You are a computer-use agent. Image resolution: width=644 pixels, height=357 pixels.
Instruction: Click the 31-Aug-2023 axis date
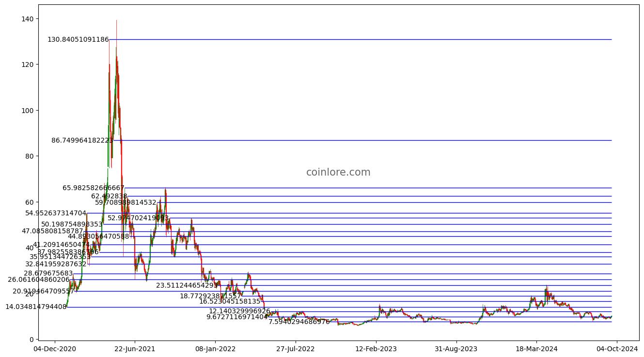[456, 348]
